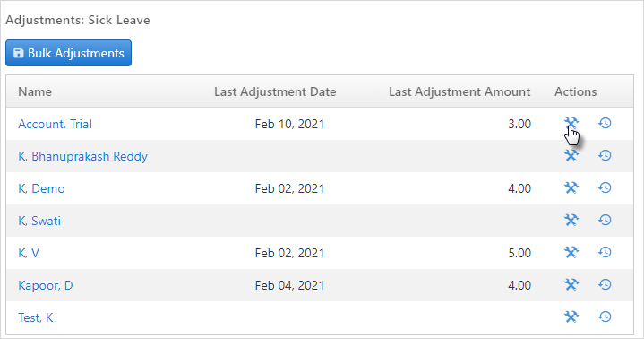
Task: Click adjust tools icon for K, Bhanuprakash Reddy
Action: pyautogui.click(x=571, y=155)
